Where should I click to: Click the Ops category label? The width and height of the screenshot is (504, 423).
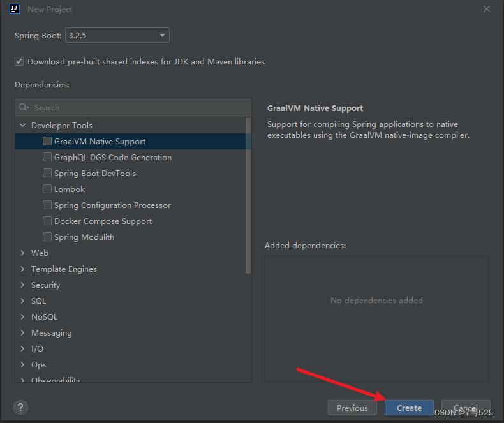coord(39,365)
